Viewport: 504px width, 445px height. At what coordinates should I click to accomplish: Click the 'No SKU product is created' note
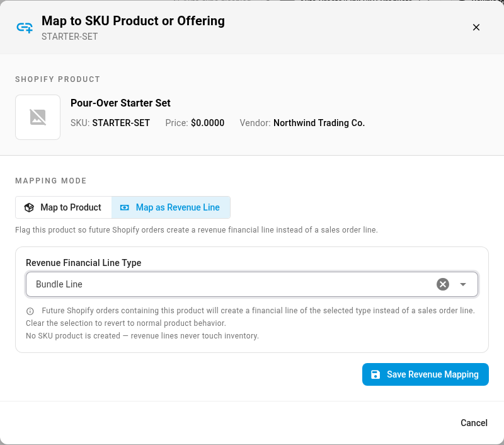(x=142, y=336)
